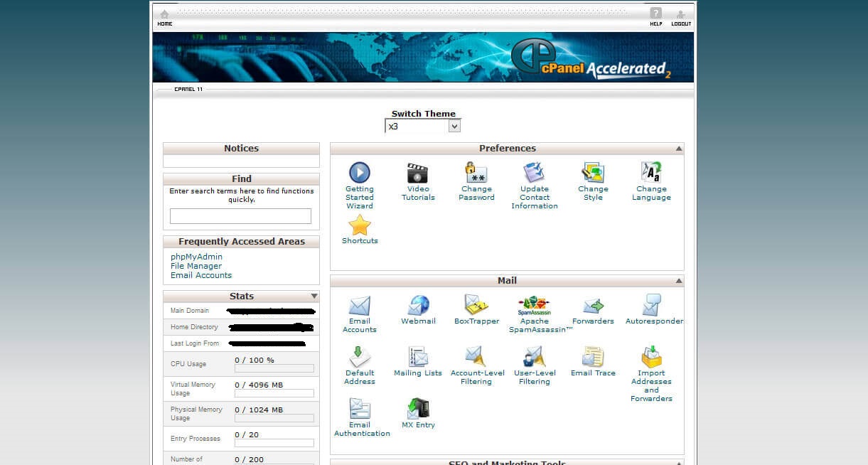Viewport: 868px width, 465px height.
Task: Open User-Level Filtering icon
Action: [x=534, y=357]
